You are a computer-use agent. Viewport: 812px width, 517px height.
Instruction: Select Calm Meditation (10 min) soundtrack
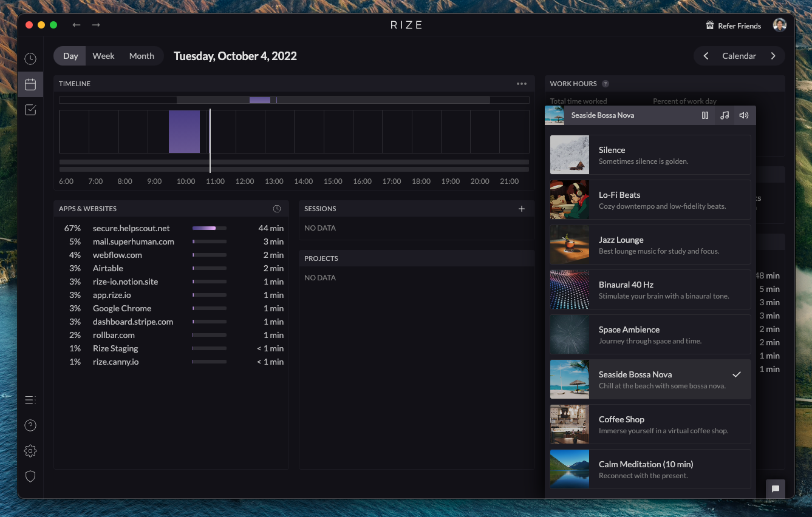tap(650, 469)
